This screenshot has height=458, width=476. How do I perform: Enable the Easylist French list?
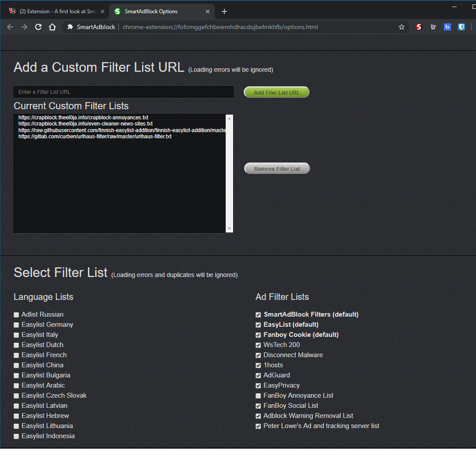point(16,355)
